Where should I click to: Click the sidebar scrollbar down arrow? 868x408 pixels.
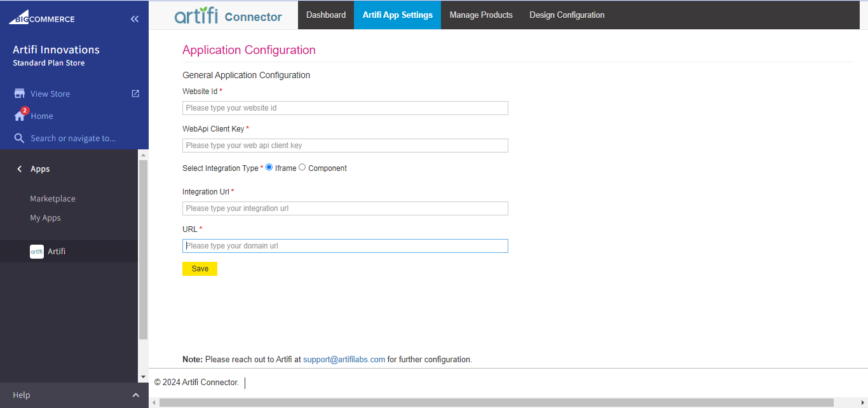[143, 377]
